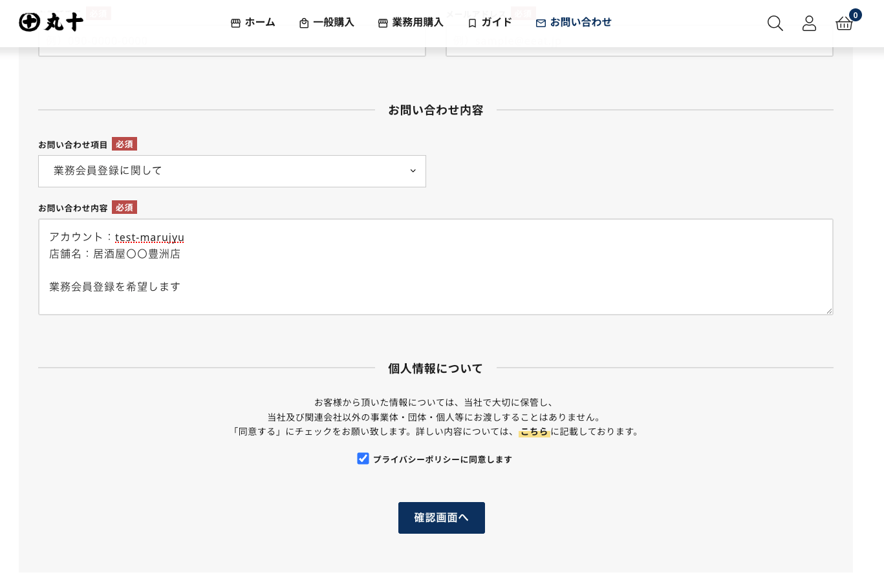This screenshot has width=884, height=588.
Task: Select 一般購入 in the navigation bar
Action: (x=334, y=23)
